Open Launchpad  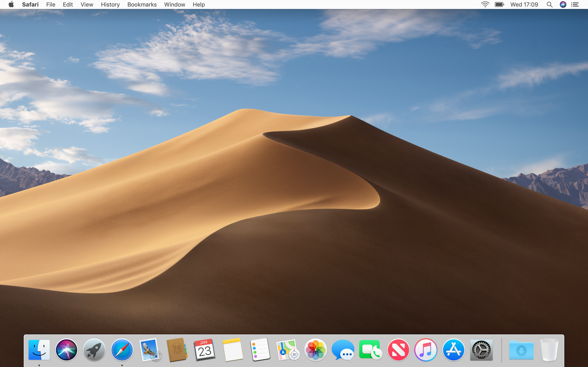[94, 349]
